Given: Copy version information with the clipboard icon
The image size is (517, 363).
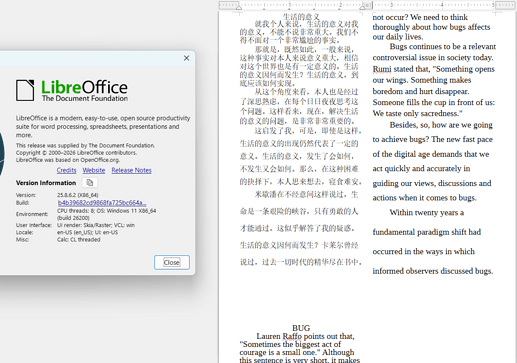Looking at the screenshot, I should [x=90, y=183].
